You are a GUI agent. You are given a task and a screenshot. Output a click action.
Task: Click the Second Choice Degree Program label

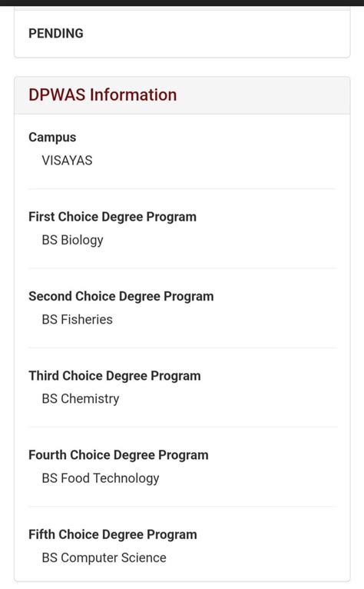click(121, 296)
